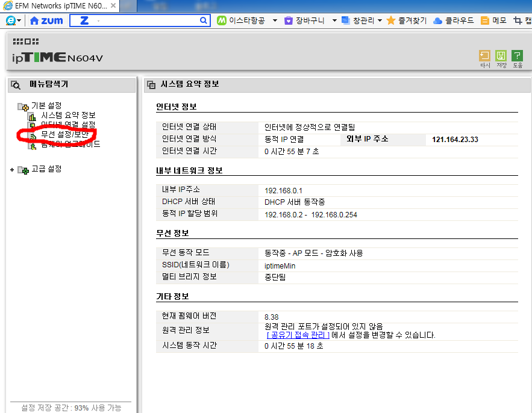Click the 이스타항공 bookmark icon
The image size is (532, 413).
pos(221,20)
